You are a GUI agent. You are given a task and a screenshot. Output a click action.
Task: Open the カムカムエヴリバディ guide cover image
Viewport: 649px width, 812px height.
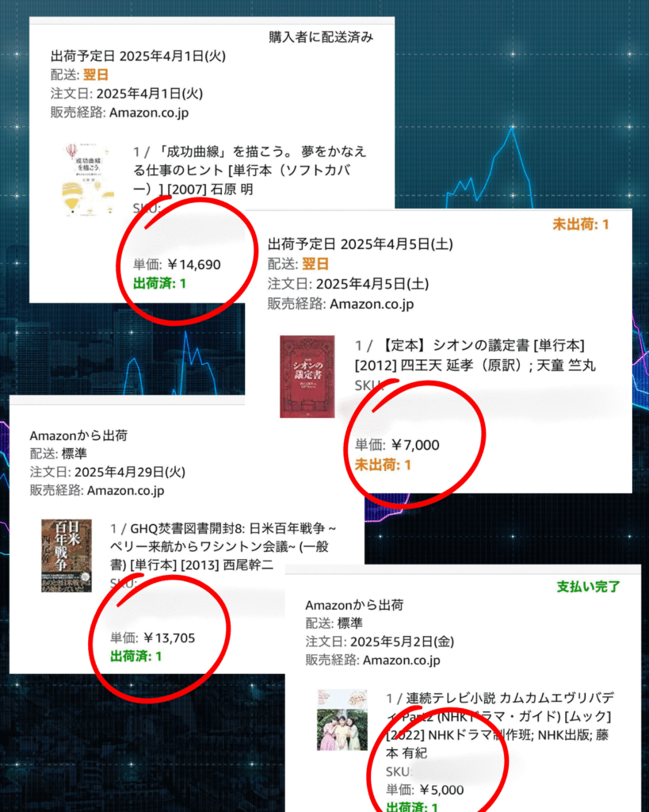coord(342,720)
